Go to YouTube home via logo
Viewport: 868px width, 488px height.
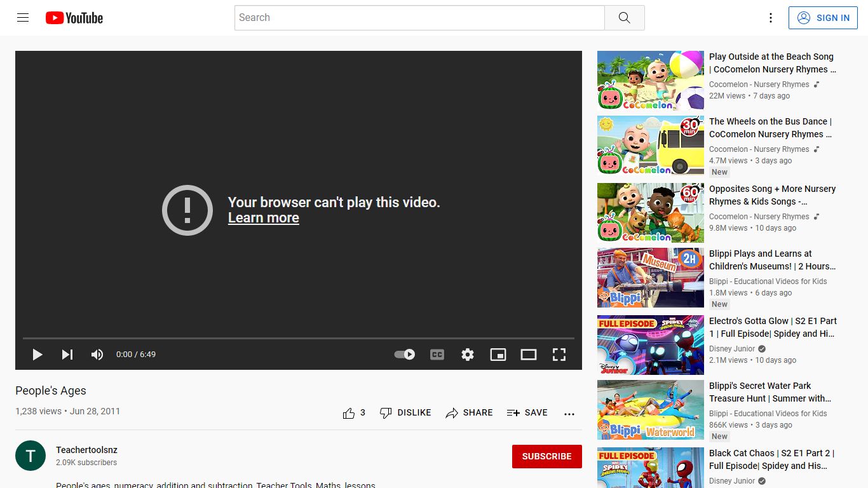pos(74,18)
